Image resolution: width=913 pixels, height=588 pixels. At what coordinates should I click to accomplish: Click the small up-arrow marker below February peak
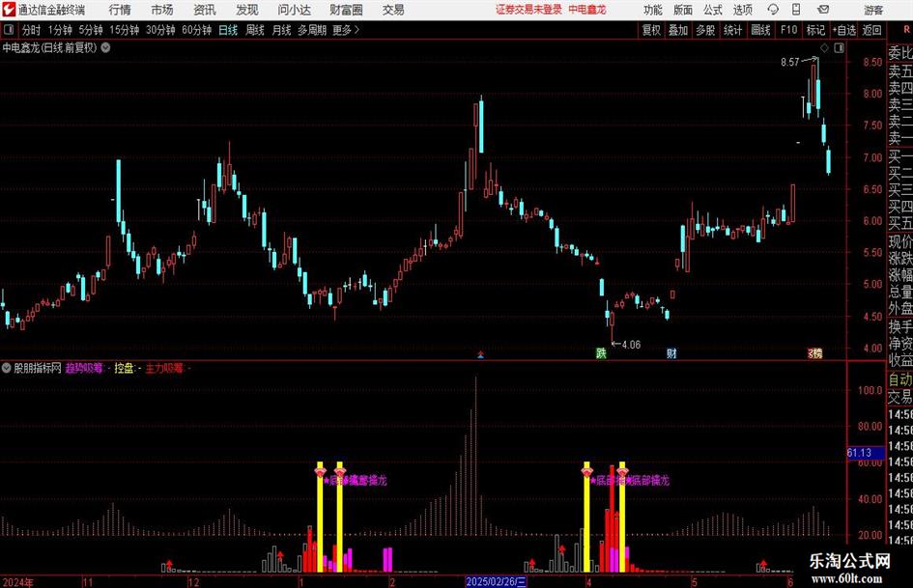pos(480,354)
